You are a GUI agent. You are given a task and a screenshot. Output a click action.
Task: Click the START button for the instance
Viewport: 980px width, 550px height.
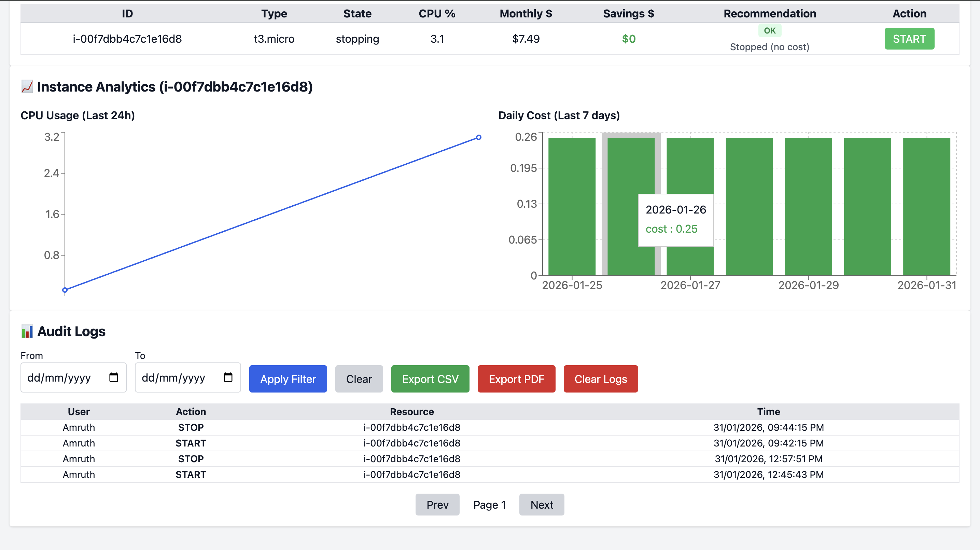909,39
